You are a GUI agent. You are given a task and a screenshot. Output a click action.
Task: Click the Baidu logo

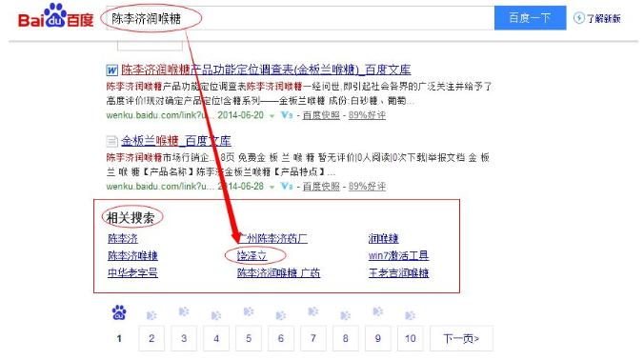(56, 16)
